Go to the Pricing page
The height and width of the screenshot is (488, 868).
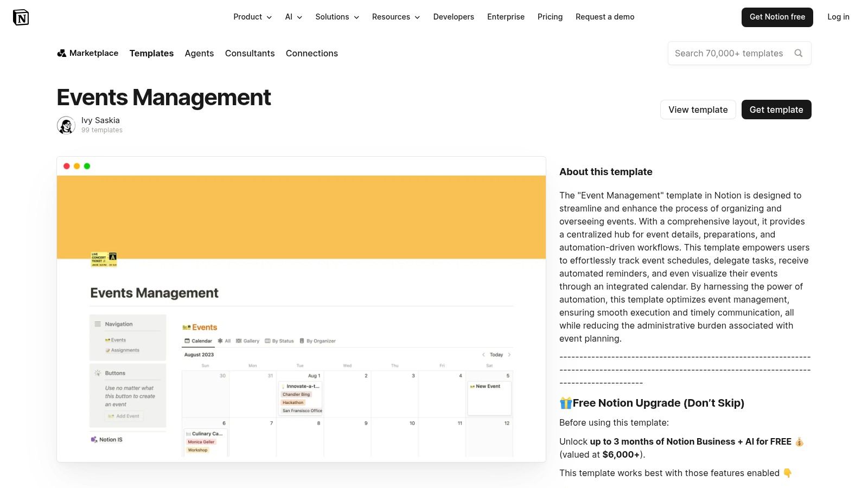point(550,17)
